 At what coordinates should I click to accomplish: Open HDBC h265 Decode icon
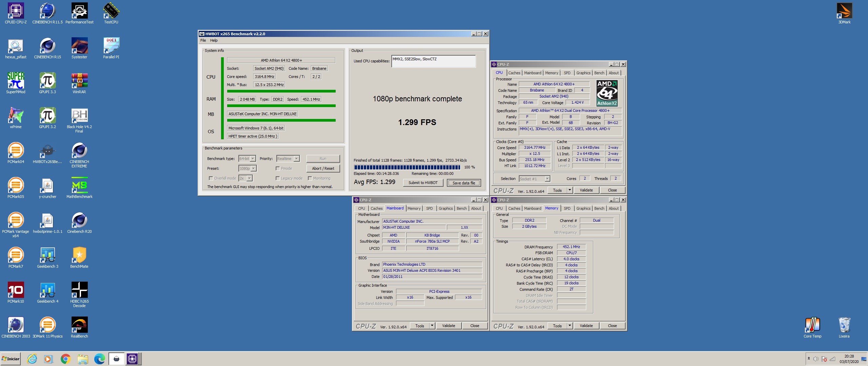79,294
